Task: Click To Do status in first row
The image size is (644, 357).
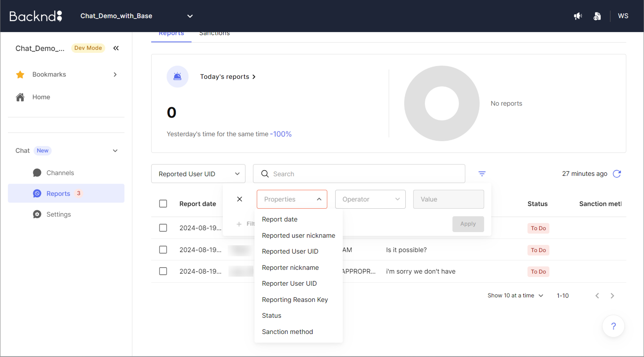Action: (538, 228)
